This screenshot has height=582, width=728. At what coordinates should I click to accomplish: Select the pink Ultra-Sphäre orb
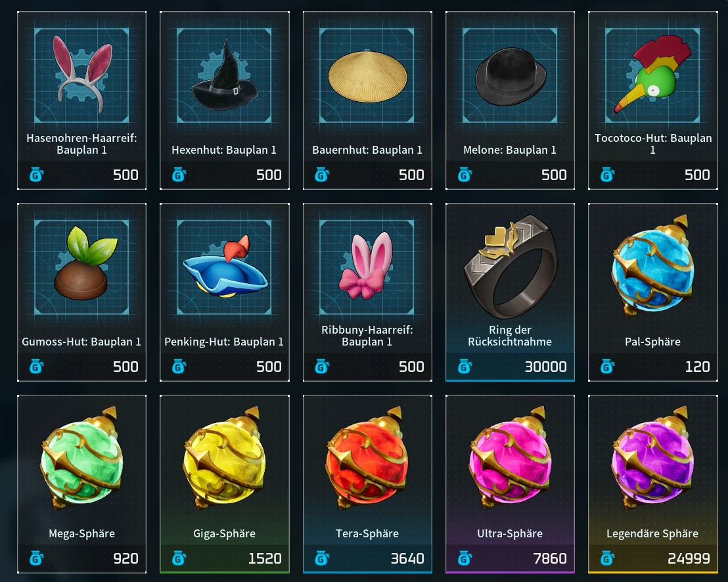click(x=511, y=458)
